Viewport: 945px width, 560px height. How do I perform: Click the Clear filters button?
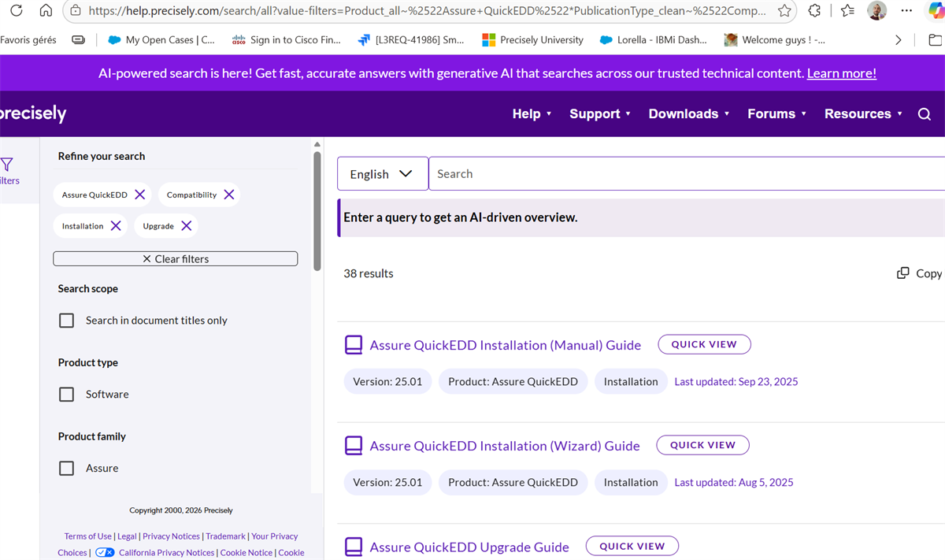point(176,258)
